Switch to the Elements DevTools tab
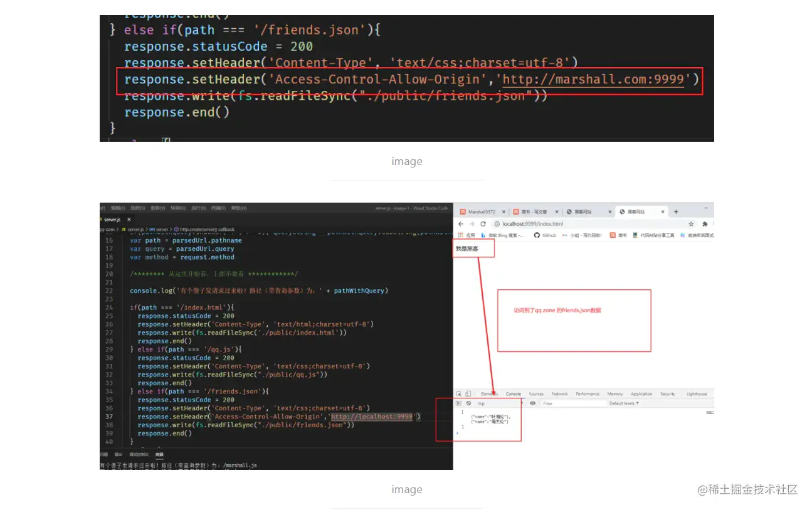Screen dimensions: 812x510 coord(489,394)
